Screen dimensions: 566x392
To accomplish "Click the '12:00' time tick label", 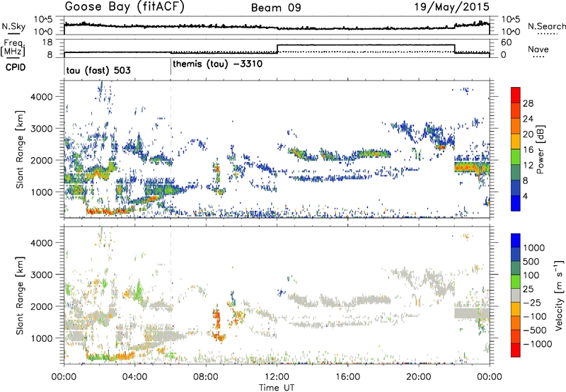I will click(277, 377).
